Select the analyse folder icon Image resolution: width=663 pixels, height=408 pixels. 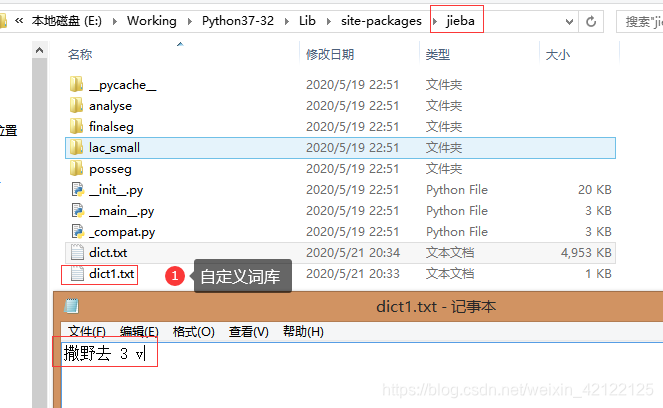click(x=77, y=105)
